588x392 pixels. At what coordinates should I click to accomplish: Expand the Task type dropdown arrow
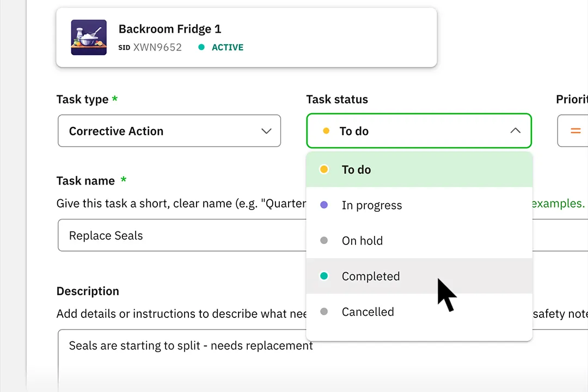[x=266, y=131]
